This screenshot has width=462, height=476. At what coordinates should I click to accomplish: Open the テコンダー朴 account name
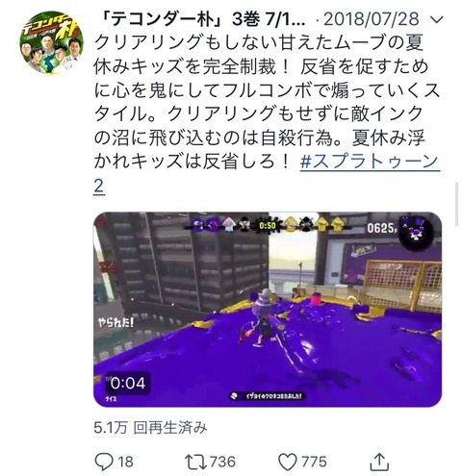tap(201, 19)
